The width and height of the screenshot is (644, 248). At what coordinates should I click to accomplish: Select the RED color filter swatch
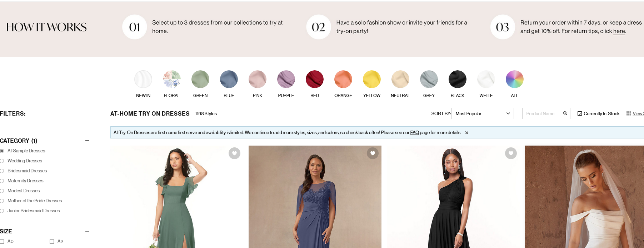click(314, 79)
